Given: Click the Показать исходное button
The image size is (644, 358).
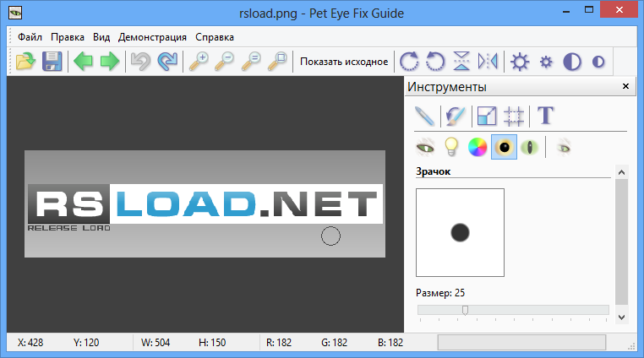Looking at the screenshot, I should pyautogui.click(x=344, y=62).
